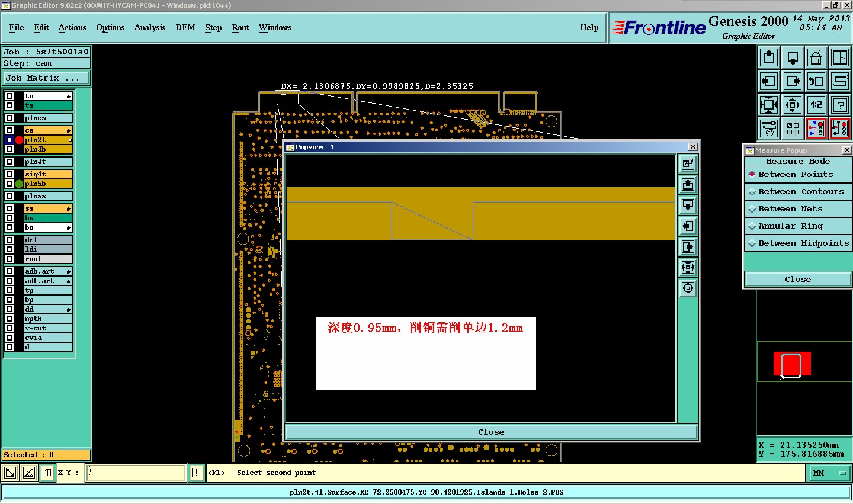Image resolution: width=853 pixels, height=504 pixels.
Task: Click the four-window multi-view icon
Action: [793, 129]
